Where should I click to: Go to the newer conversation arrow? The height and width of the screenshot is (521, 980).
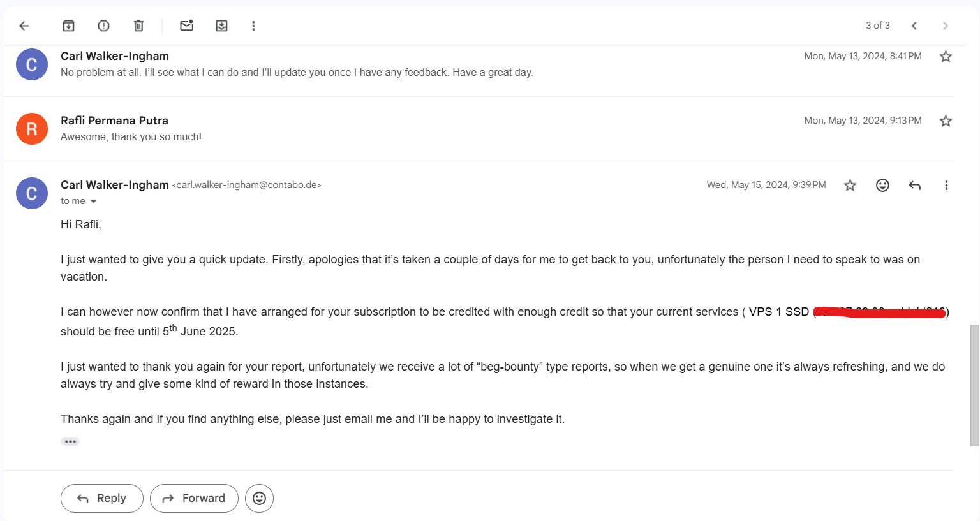(914, 26)
